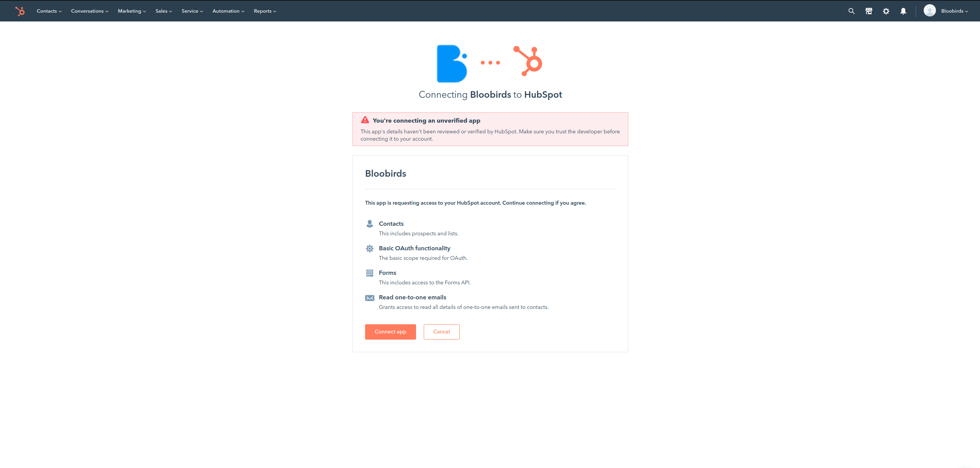This screenshot has height=468, width=980.
Task: Click the 'Basic OAuth functionality' scope label
Action: click(415, 248)
